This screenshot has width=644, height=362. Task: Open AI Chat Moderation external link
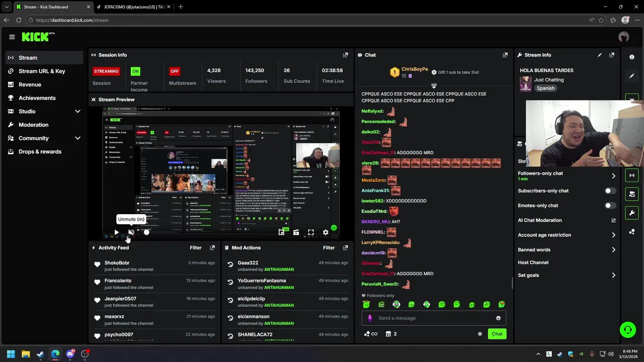(613, 220)
